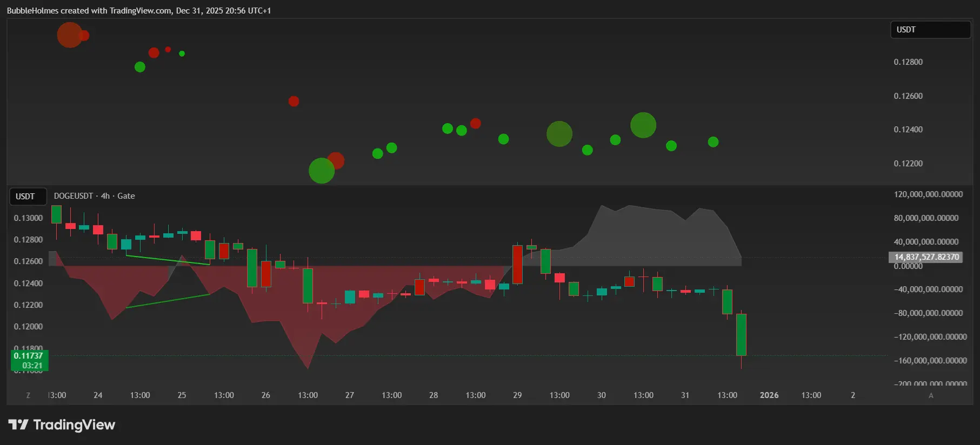Click the 03:21 countdown under the current price

tap(32, 366)
